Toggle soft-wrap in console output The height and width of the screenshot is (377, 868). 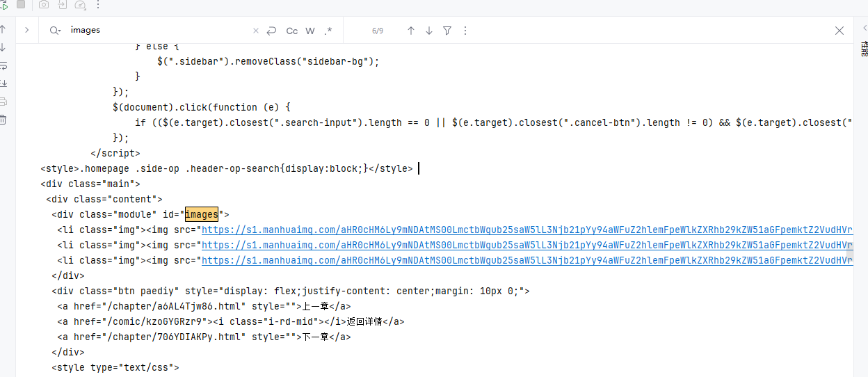[3, 66]
